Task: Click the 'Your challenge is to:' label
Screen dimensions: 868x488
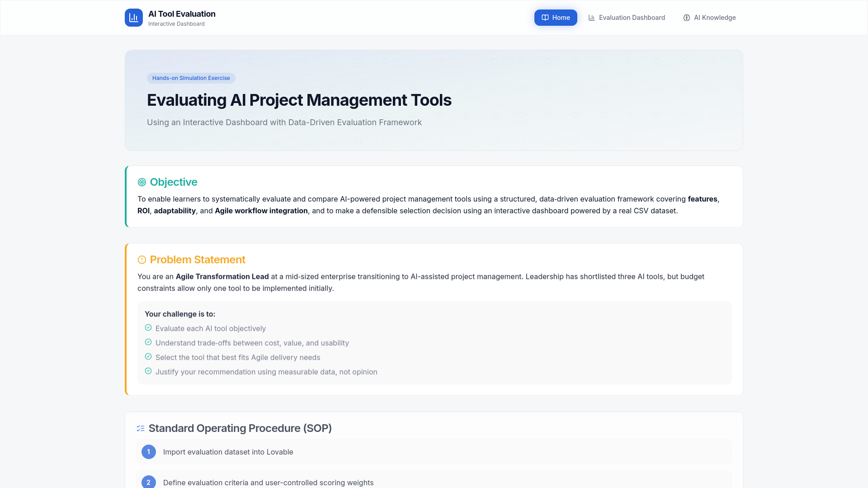Action: pyautogui.click(x=180, y=314)
